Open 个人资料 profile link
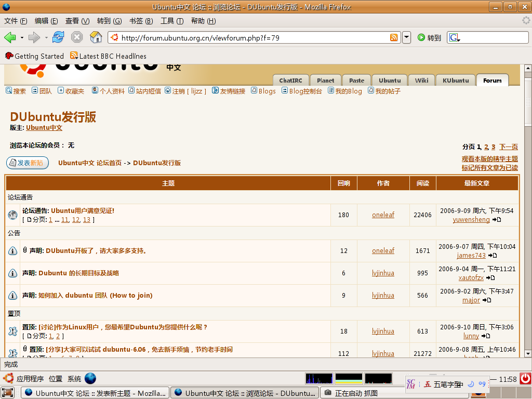The height and width of the screenshot is (399, 532). click(108, 91)
